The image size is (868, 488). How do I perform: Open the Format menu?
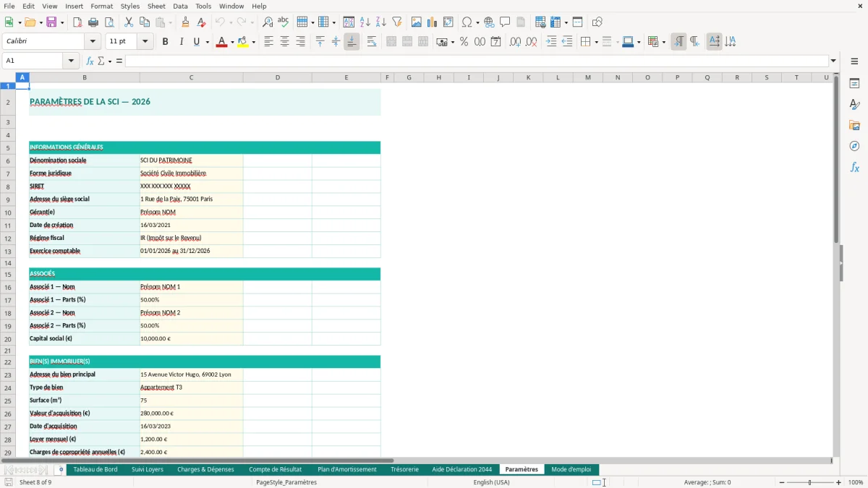pos(101,6)
